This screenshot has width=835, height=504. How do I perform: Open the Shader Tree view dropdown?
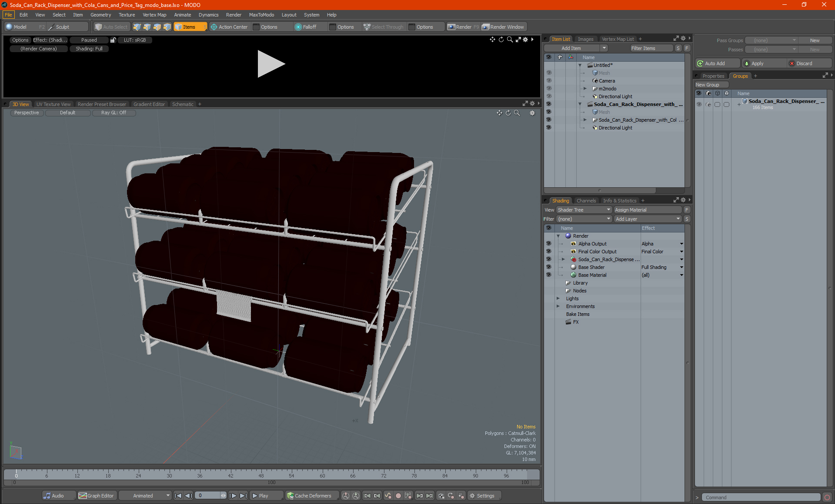coord(584,210)
